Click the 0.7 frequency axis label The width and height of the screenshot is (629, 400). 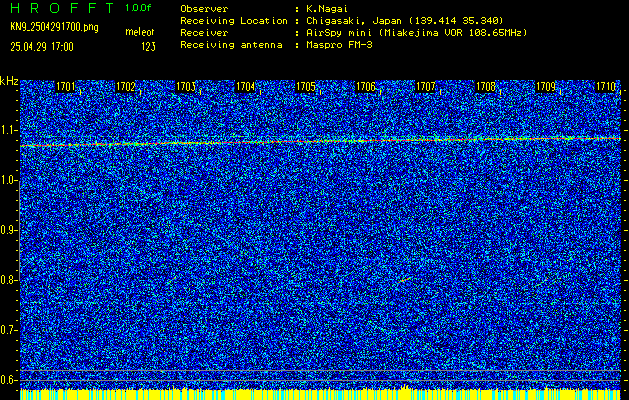point(9,330)
